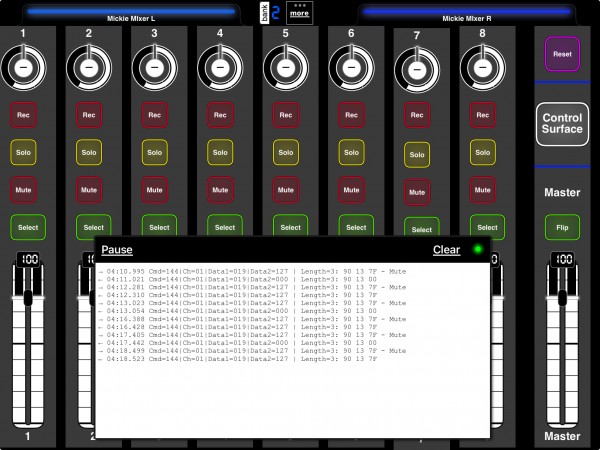Image resolution: width=600 pixels, height=450 pixels.
Task: Turn the channel 1 pan knob
Action: [x=23, y=67]
